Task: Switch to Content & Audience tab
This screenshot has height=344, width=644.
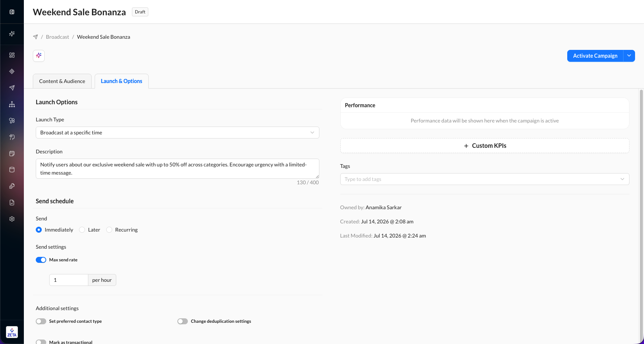Action: (62, 81)
